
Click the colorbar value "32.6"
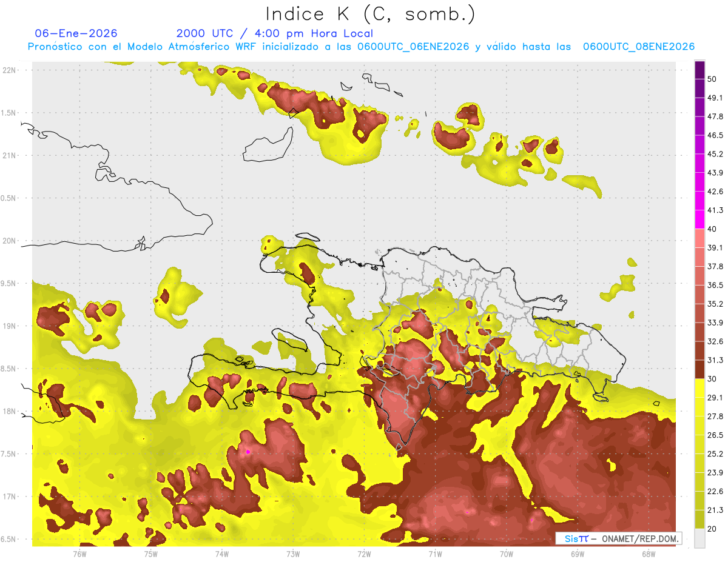pyautogui.click(x=715, y=341)
